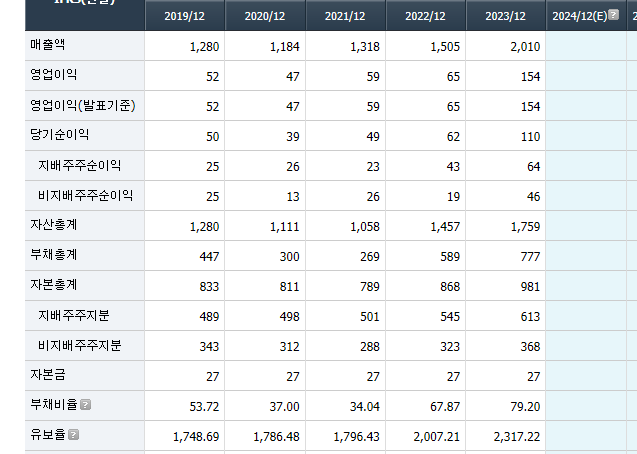This screenshot has height=454, width=637.
Task: Click the 비지배주주지분 row label
Action: click(x=80, y=346)
